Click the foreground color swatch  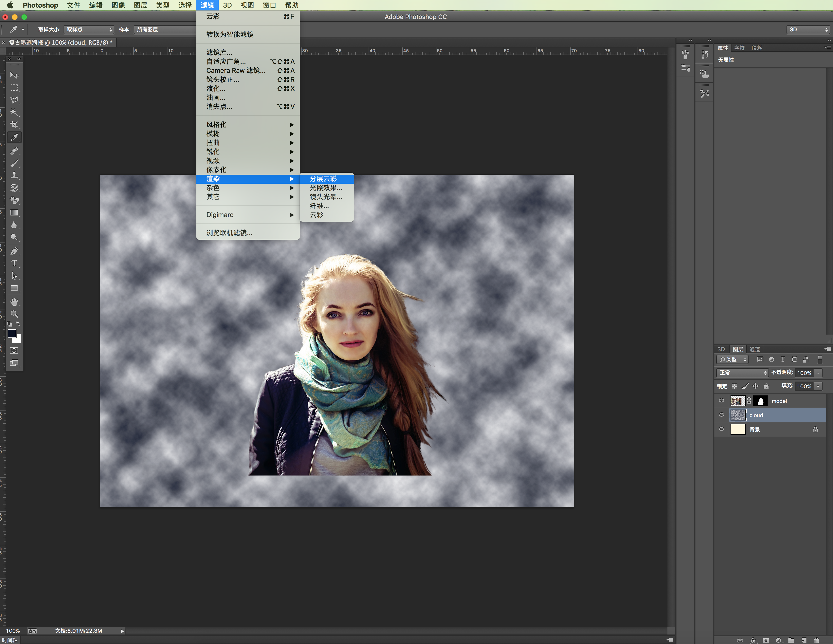point(11,333)
